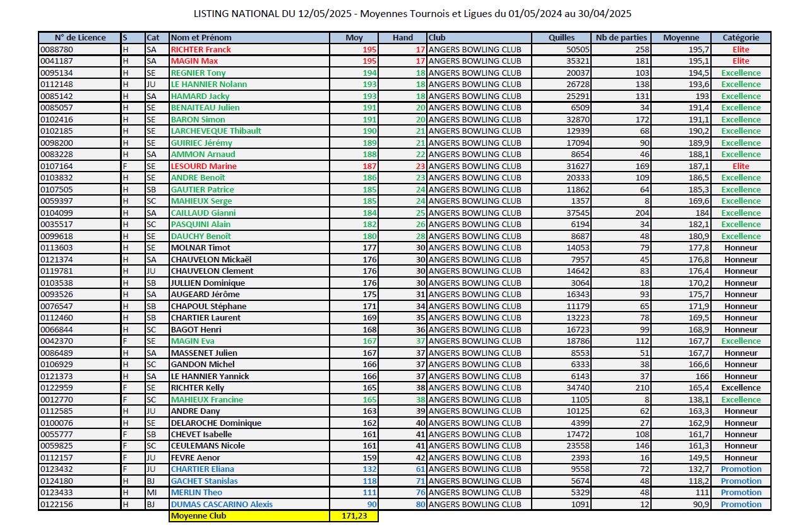
Task: Click the 'N° de Licence' header cell
Action: (x=80, y=37)
